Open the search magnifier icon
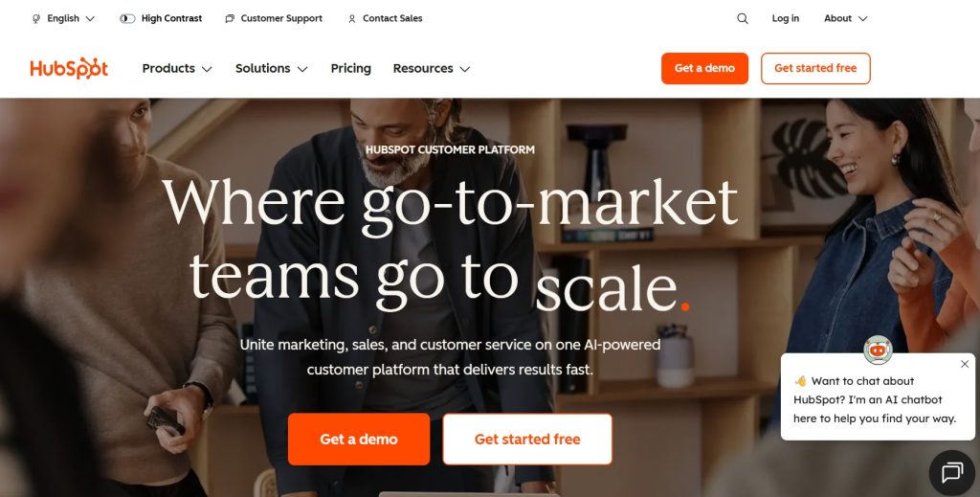The height and width of the screenshot is (497, 980). coord(742,19)
